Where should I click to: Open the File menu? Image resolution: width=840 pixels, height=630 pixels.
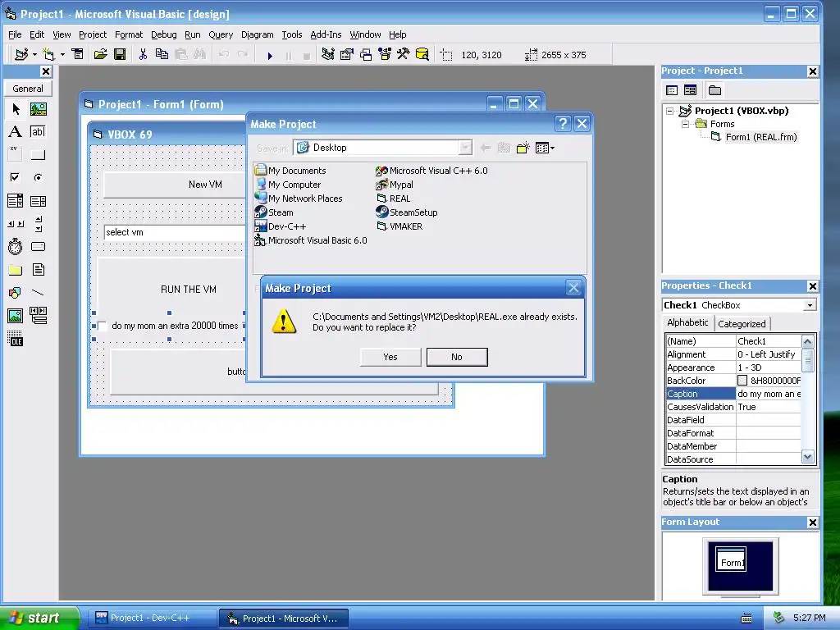pyautogui.click(x=15, y=34)
